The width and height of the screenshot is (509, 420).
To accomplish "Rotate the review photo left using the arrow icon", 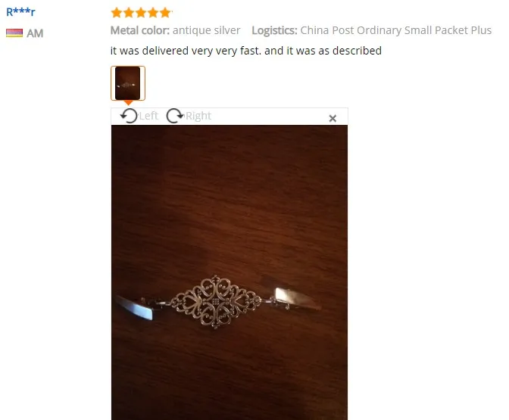I will 129,116.
